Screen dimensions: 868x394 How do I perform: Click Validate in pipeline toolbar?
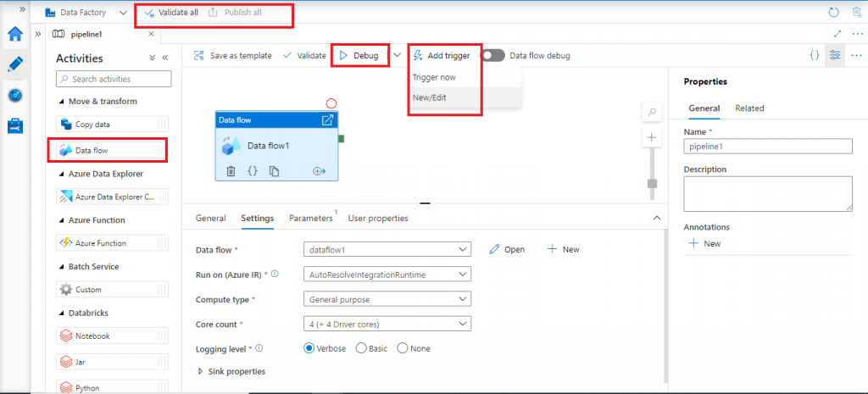[304, 56]
